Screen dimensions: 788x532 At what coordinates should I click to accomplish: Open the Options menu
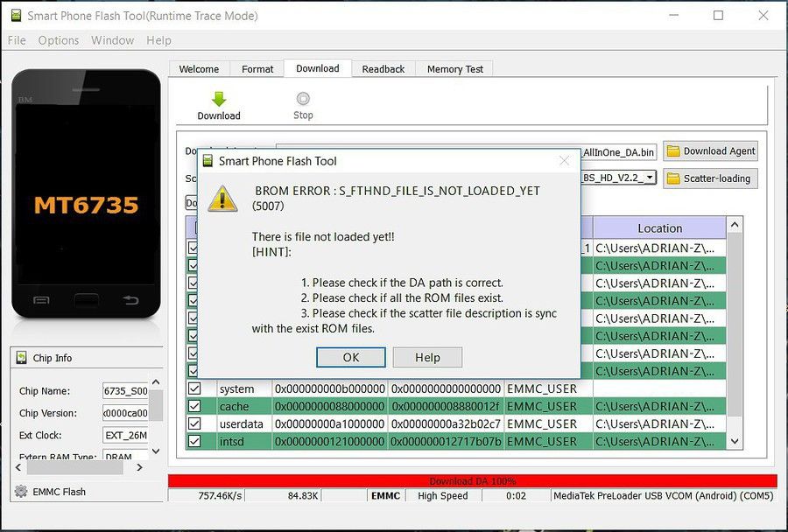[x=59, y=40]
